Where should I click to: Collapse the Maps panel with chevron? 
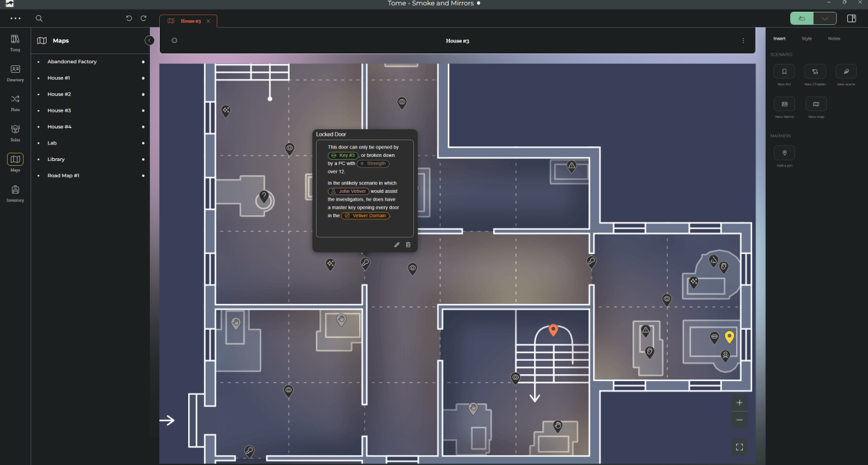click(149, 41)
